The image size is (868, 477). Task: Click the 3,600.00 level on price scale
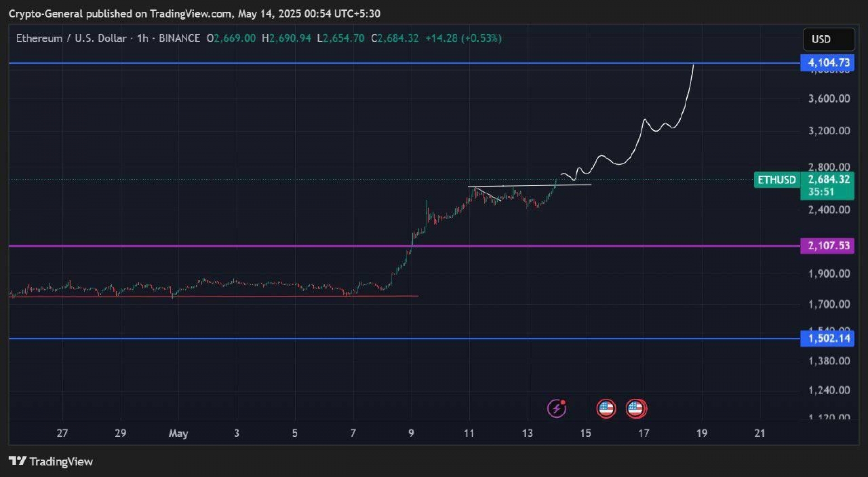[x=829, y=99]
